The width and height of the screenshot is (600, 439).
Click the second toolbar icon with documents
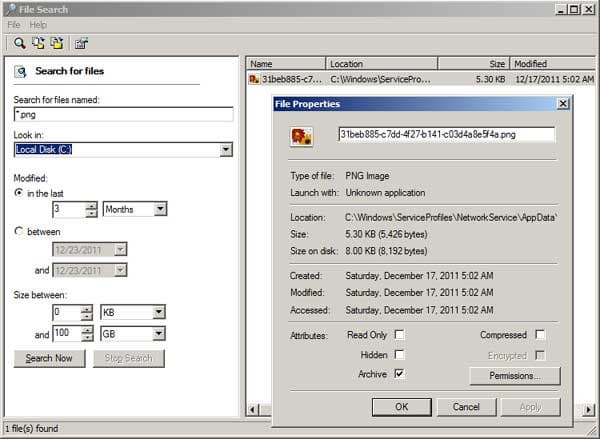pyautogui.click(x=38, y=43)
